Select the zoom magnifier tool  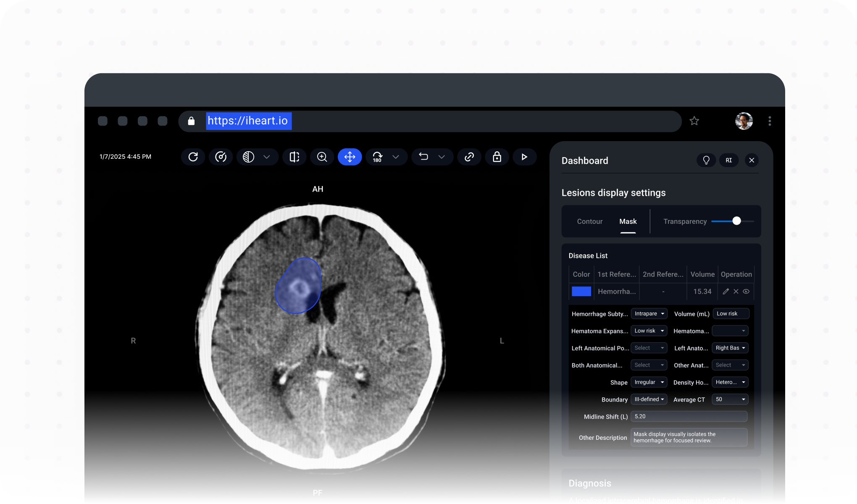pyautogui.click(x=322, y=157)
